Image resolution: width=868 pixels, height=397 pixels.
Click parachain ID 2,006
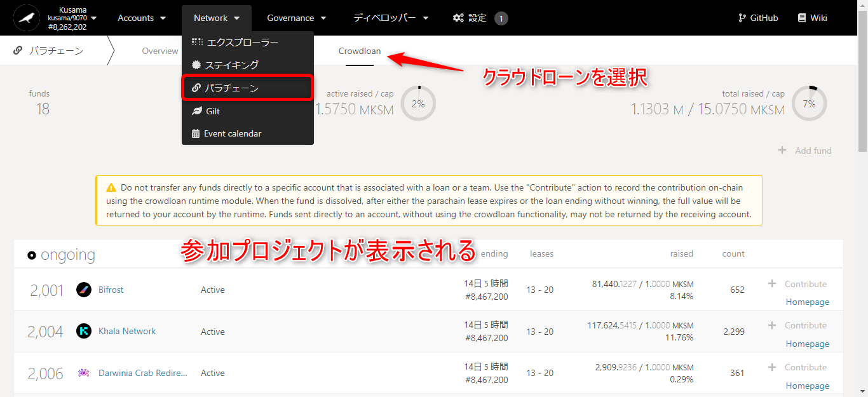point(46,373)
